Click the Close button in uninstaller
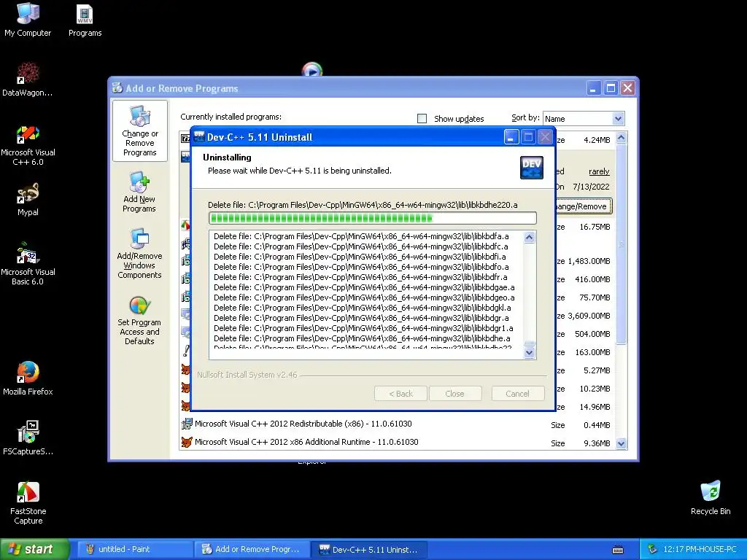The height and width of the screenshot is (560, 747). coord(455,393)
